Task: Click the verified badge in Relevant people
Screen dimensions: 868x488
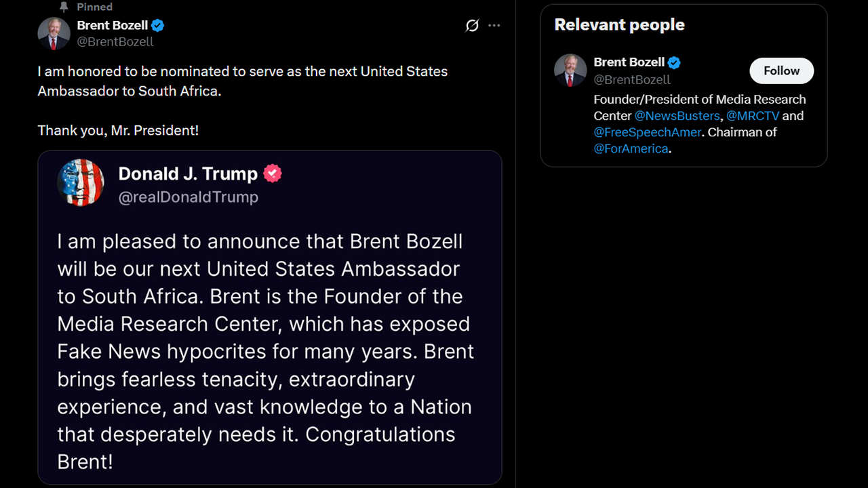Action: point(674,62)
